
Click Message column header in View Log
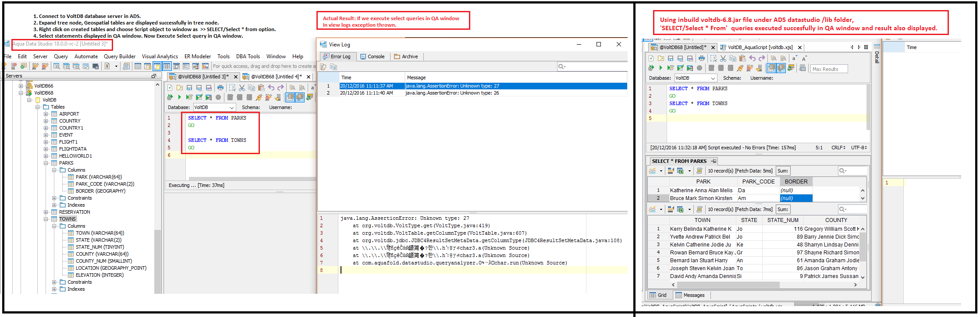(515, 77)
